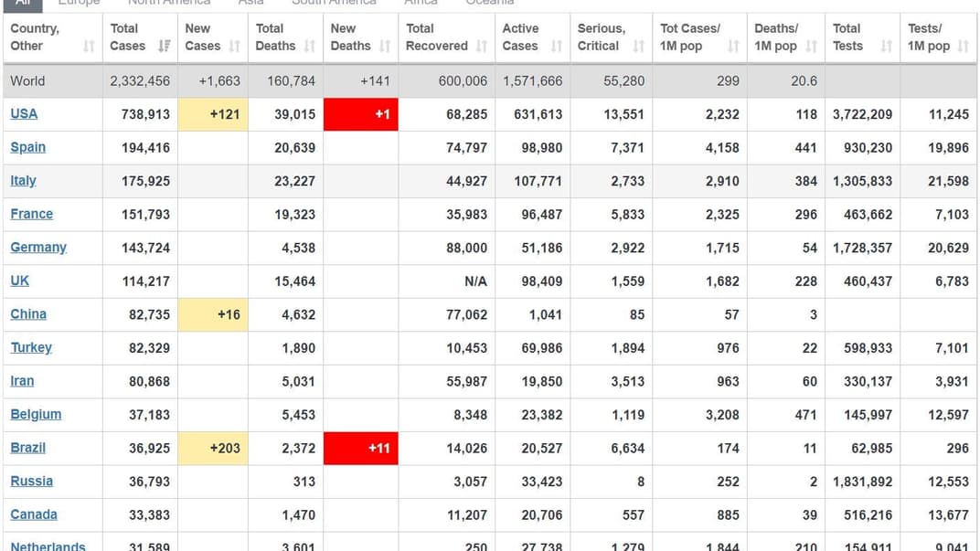Follow the Germany link
Viewport: 980px width, 551px height.
pyautogui.click(x=38, y=248)
